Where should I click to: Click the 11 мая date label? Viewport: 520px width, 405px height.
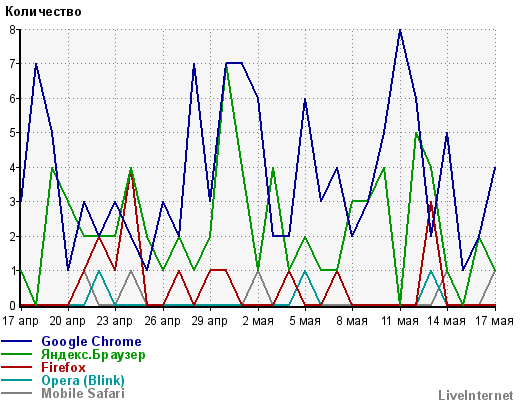pyautogui.click(x=400, y=321)
